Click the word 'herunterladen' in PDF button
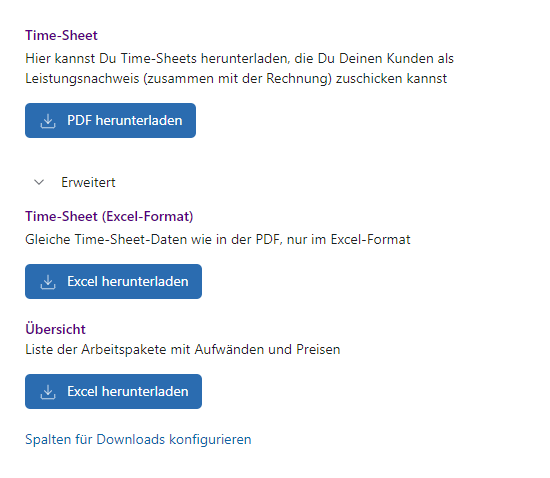550x478 pixels. tap(139, 120)
